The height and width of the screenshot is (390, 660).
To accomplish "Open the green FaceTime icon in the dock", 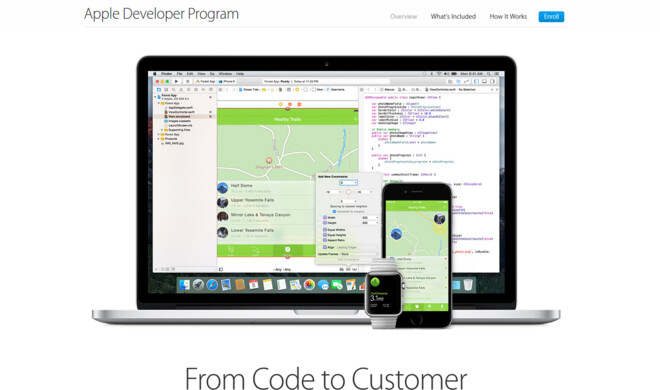I will [337, 285].
